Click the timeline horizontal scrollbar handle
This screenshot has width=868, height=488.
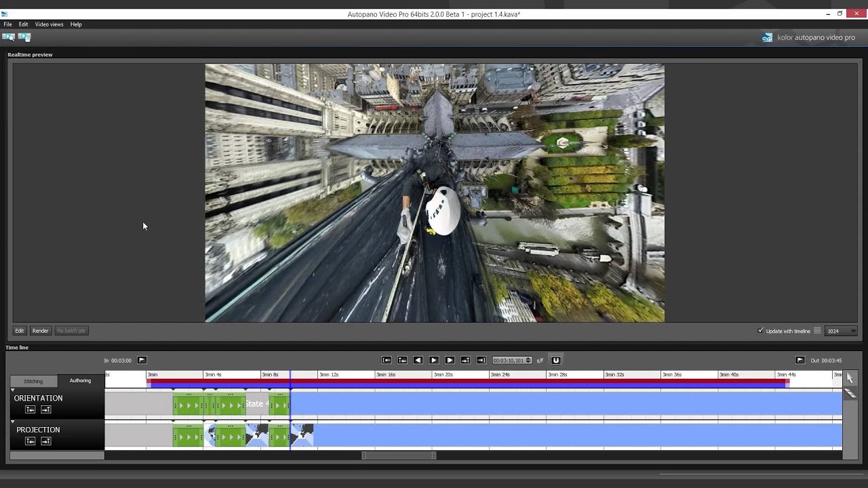[399, 455]
